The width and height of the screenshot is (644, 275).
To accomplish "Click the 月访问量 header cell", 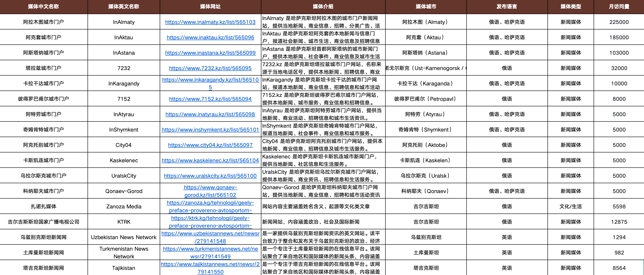I will pyautogui.click(x=619, y=7).
